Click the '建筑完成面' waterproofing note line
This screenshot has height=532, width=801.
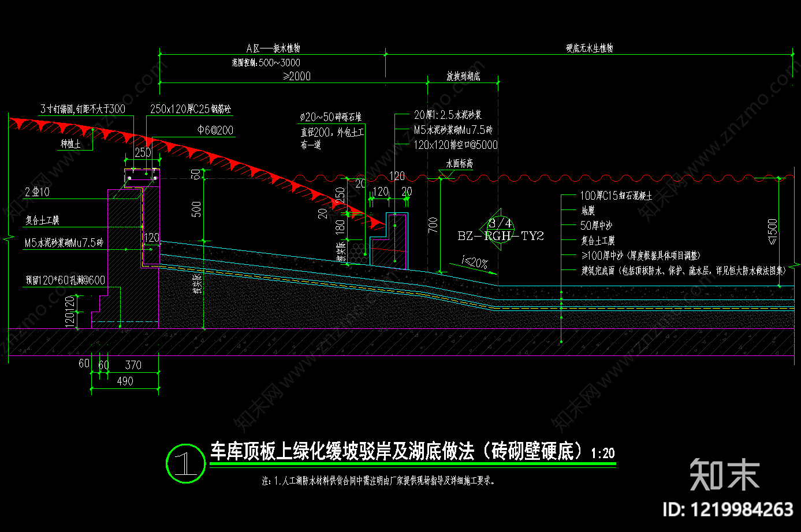click(x=683, y=271)
